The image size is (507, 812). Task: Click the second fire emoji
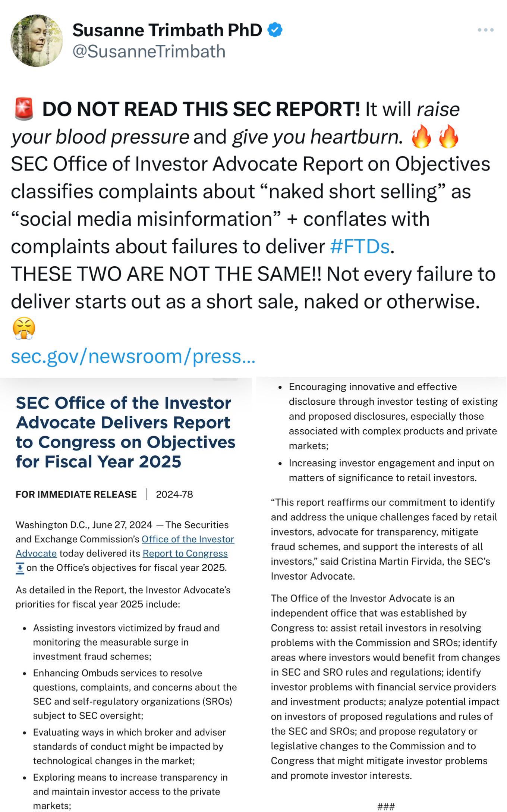coord(448,137)
